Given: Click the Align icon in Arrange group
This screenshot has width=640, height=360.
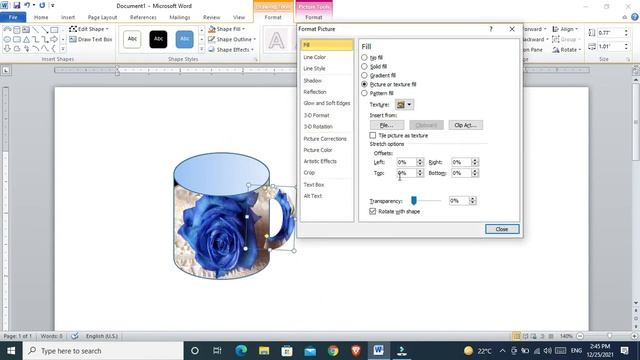Looking at the screenshot, I should click(x=556, y=29).
